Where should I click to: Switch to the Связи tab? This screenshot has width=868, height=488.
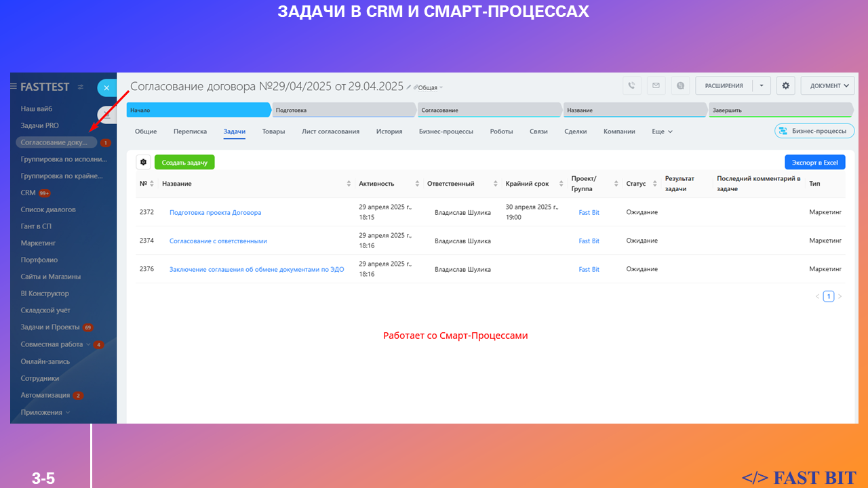click(538, 131)
